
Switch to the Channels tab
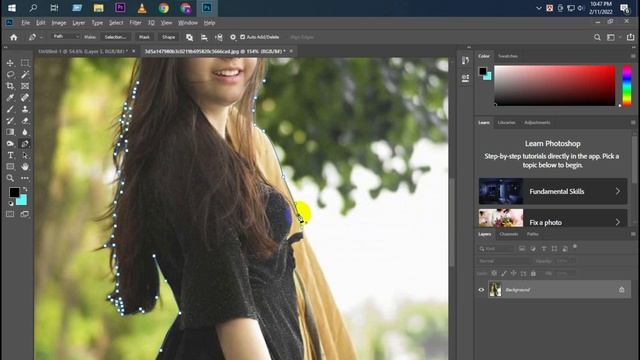coord(509,234)
